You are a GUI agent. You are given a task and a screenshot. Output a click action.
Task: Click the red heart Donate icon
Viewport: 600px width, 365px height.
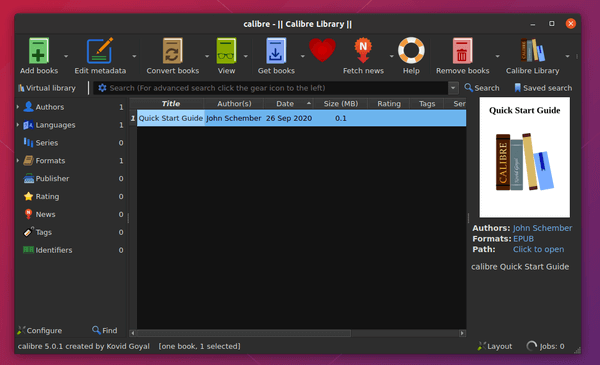[322, 51]
